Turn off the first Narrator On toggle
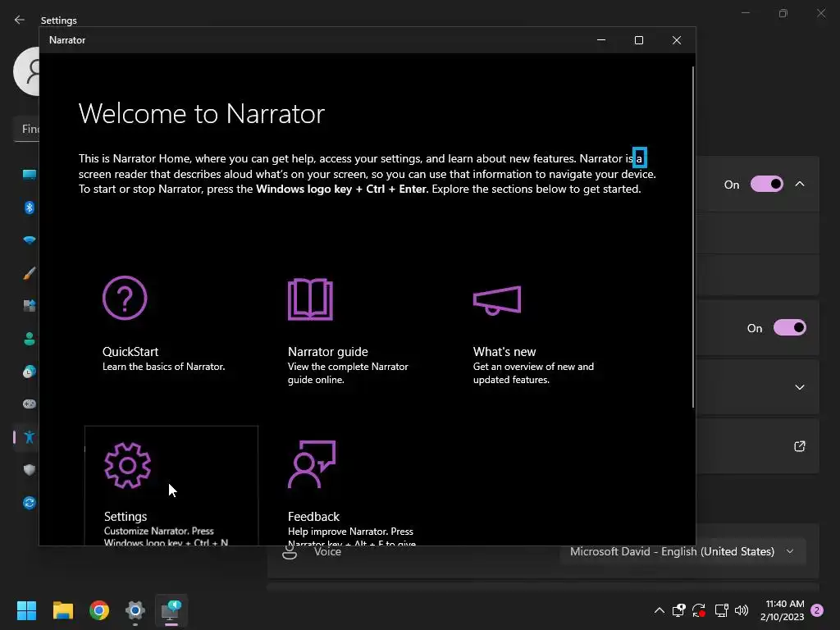The image size is (840, 630). [x=767, y=185]
